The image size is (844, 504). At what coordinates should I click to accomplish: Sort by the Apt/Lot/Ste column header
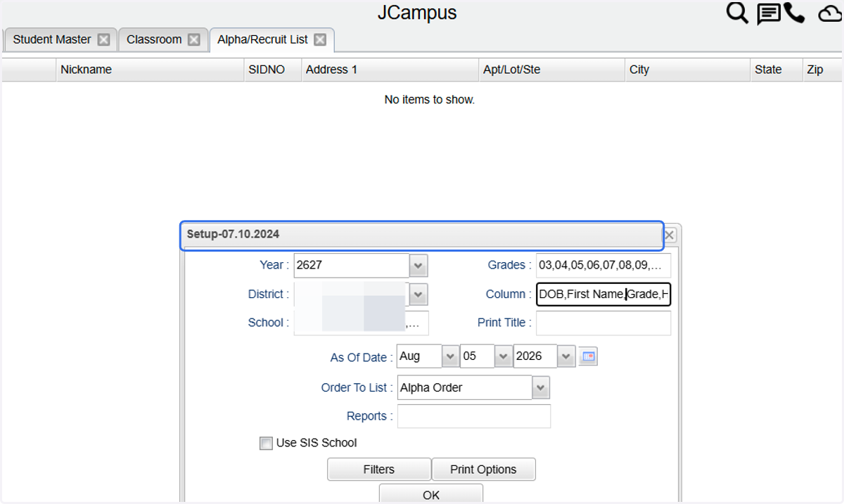(x=552, y=70)
